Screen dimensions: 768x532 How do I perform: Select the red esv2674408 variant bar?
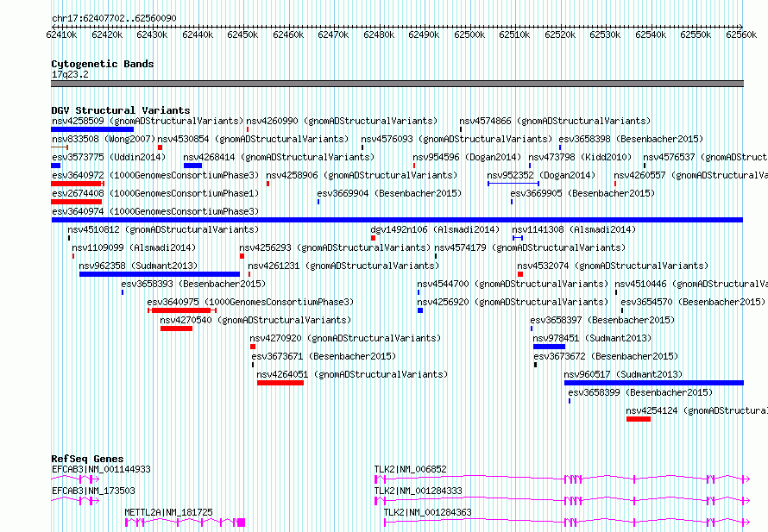point(77,202)
